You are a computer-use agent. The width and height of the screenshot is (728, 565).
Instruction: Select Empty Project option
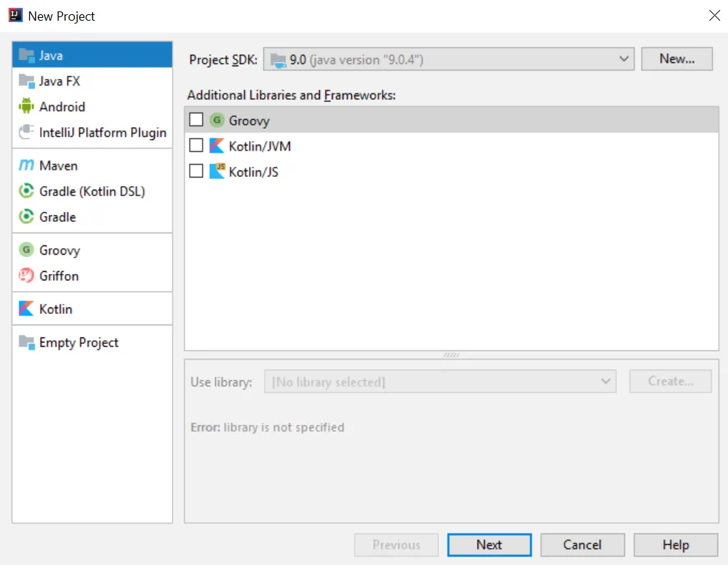(x=92, y=342)
